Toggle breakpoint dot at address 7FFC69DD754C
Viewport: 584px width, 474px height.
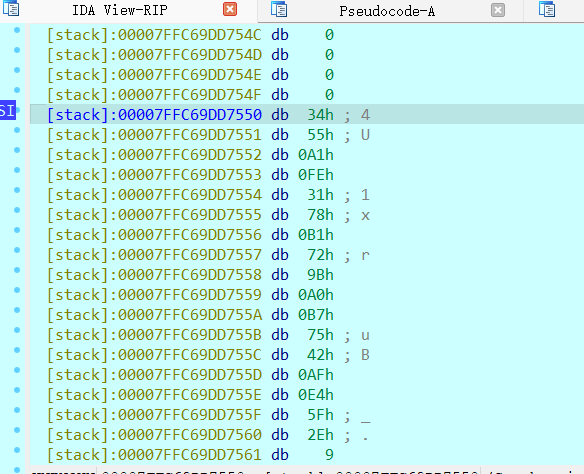[17, 30]
